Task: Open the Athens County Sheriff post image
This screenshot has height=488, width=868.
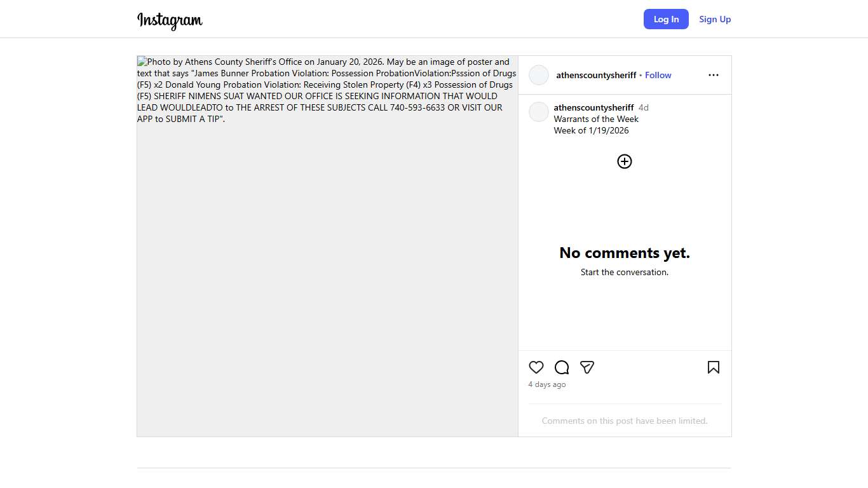Action: pos(327,254)
